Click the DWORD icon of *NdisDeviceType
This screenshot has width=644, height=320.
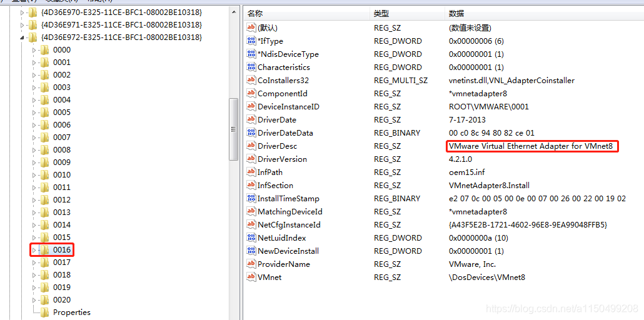pos(251,54)
